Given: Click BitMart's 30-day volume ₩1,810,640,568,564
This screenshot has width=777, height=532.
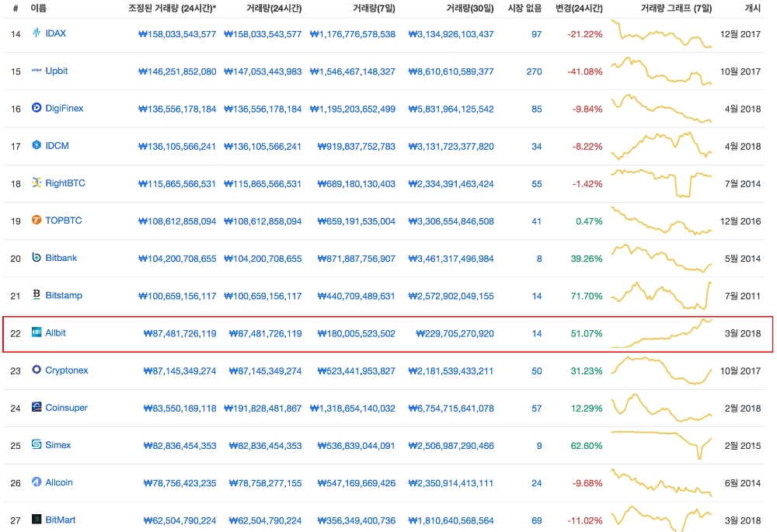Looking at the screenshot, I should tap(451, 520).
